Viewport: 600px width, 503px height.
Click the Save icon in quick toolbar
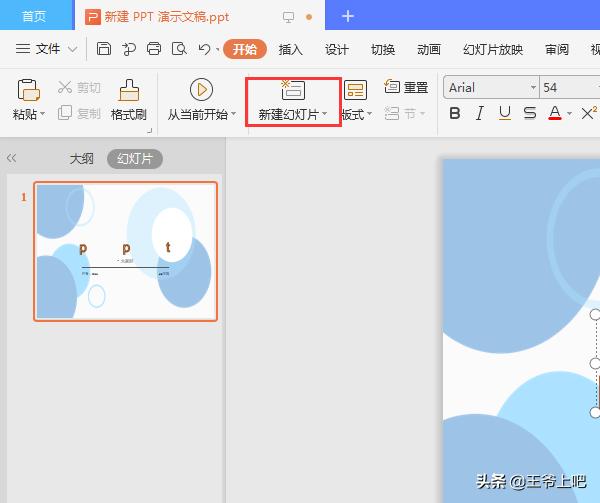pyautogui.click(x=104, y=49)
